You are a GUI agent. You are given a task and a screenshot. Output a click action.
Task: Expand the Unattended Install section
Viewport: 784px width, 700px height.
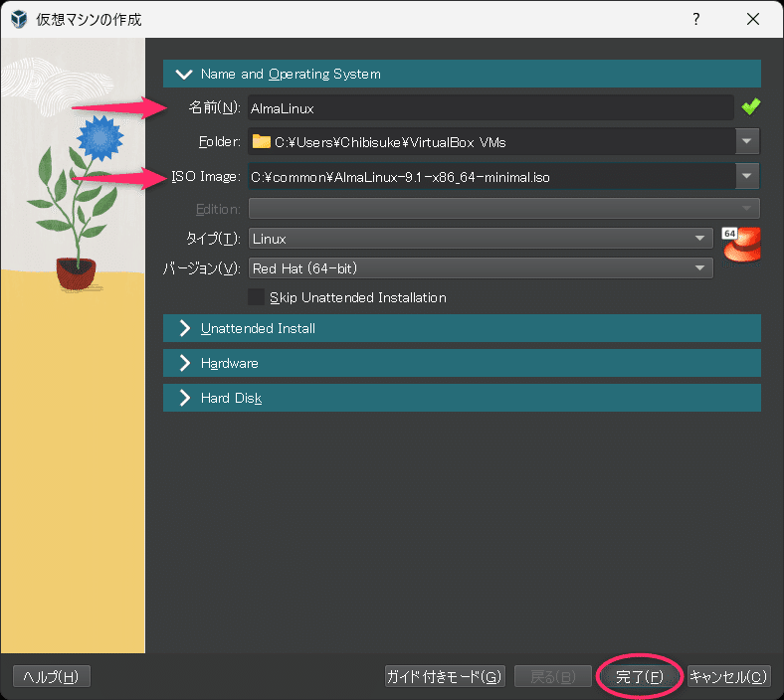coord(184,328)
